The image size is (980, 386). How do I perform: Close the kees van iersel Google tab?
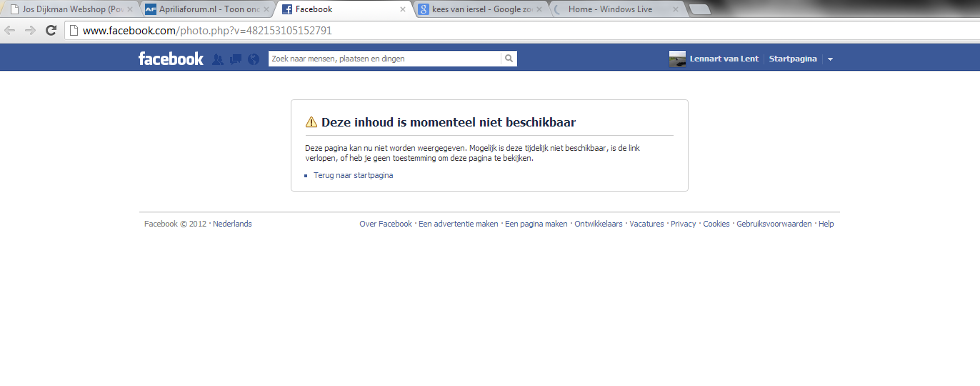click(539, 9)
